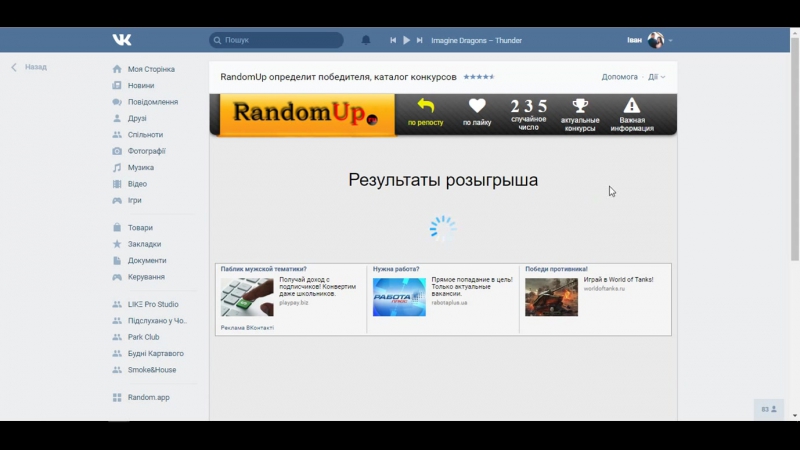
Task: Select the 'по репосту' arrow icon
Action: pos(425,107)
